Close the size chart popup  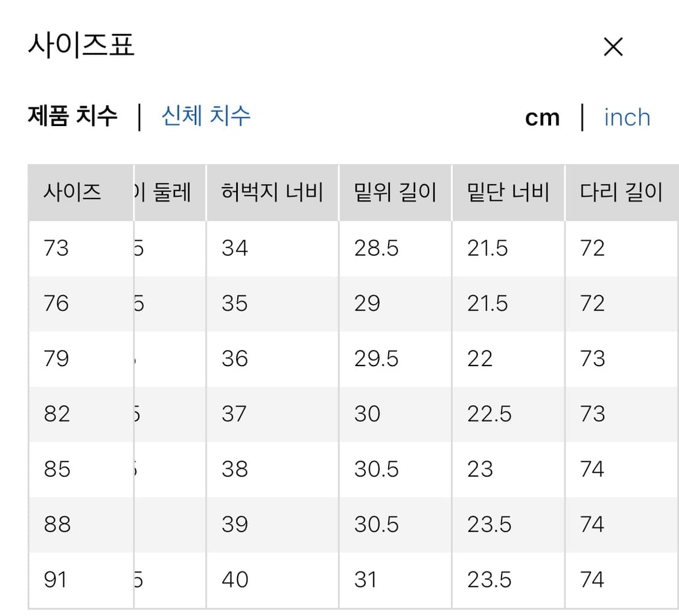point(613,46)
